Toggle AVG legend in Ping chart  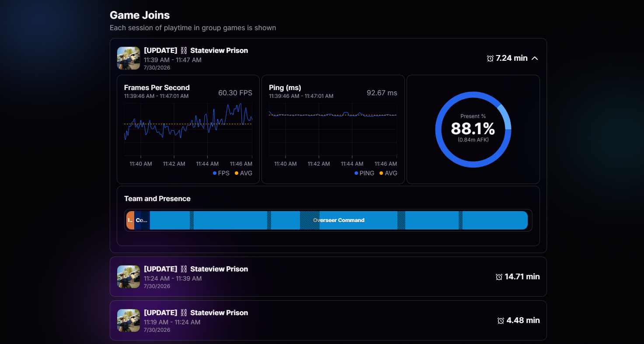388,173
